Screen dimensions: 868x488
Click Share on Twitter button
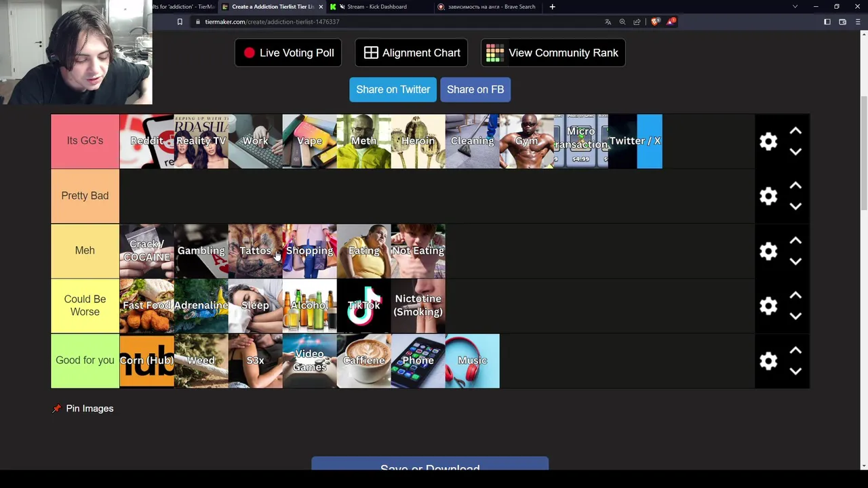[x=393, y=89]
